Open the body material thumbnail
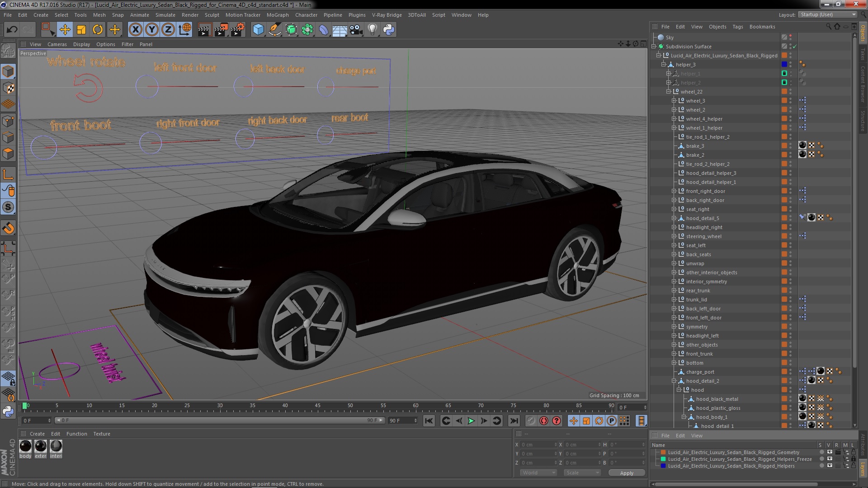Viewport: 868px width, 488px height. coord(25,446)
